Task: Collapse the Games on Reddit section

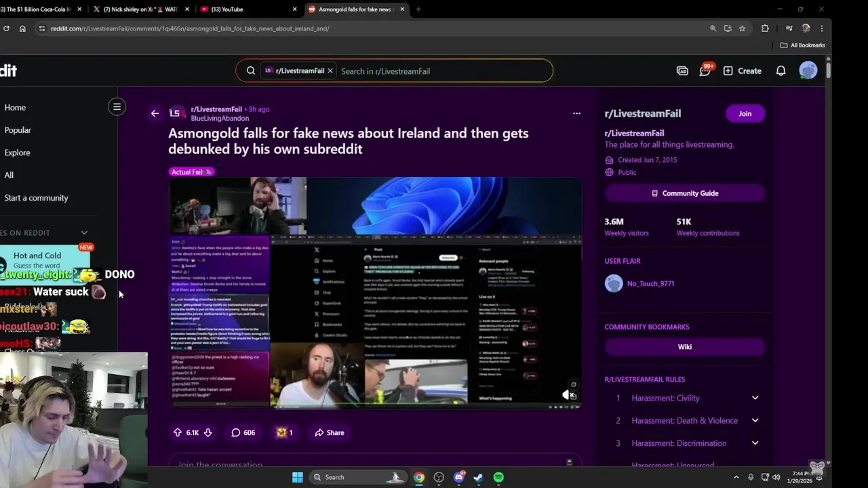Action: 84,232
